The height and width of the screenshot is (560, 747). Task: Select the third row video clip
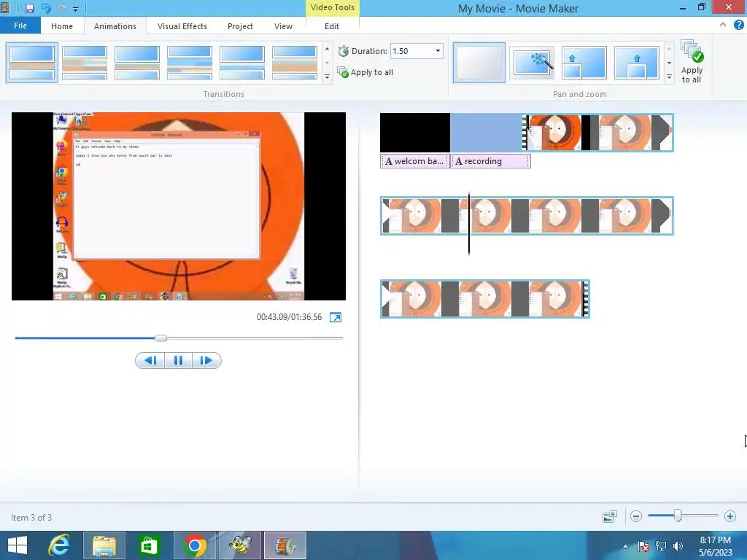point(485,299)
